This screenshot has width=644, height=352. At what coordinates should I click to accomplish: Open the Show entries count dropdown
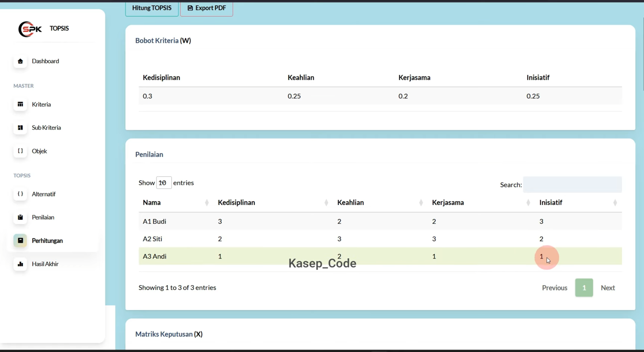[164, 183]
